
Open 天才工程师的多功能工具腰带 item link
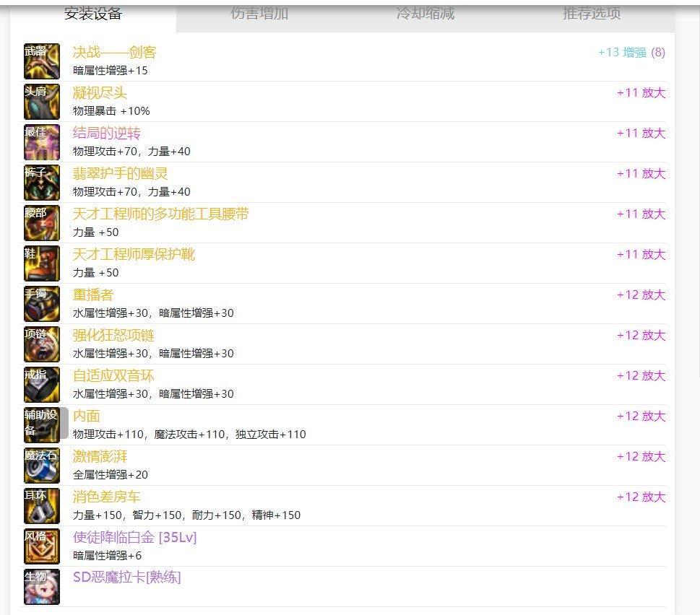160,214
